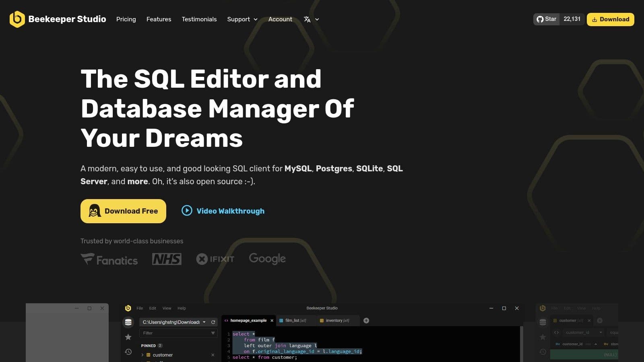Click the Download Free button
This screenshot has height=362, width=644.
coord(123,211)
